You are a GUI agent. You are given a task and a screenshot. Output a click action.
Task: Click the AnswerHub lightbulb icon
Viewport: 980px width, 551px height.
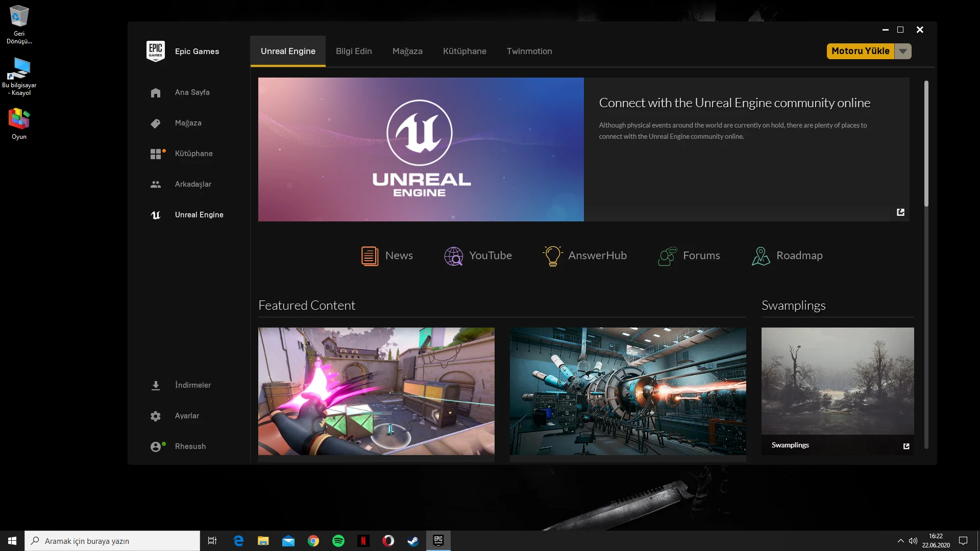click(x=552, y=256)
